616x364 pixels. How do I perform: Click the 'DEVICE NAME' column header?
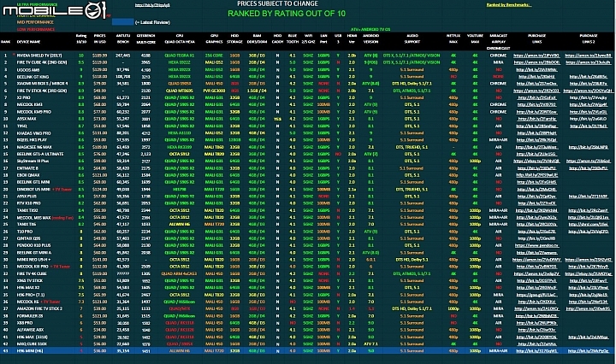28,42
